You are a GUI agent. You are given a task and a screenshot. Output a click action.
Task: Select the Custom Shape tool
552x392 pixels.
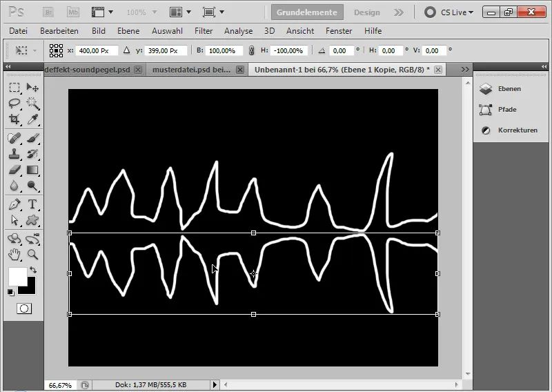(32, 220)
